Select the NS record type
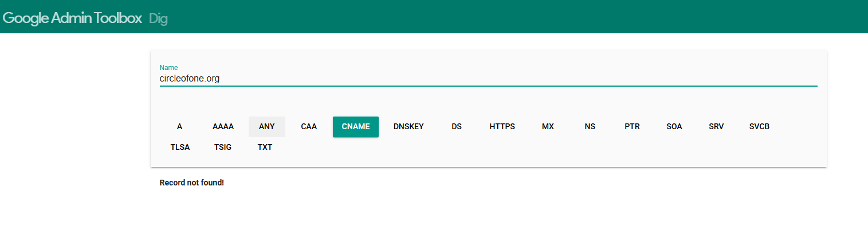Image resolution: width=868 pixels, height=248 pixels. tap(590, 127)
